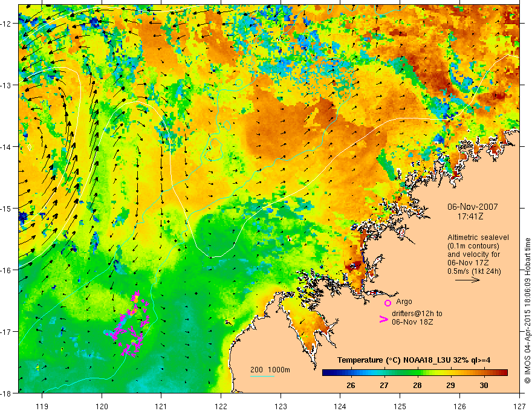
Task: Click the longitude axis label 121
Action: coord(161,406)
